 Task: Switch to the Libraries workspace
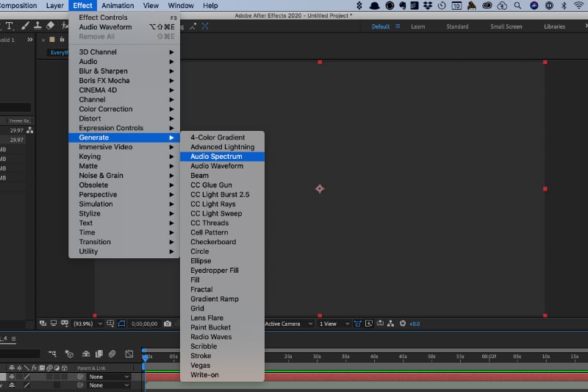554,26
